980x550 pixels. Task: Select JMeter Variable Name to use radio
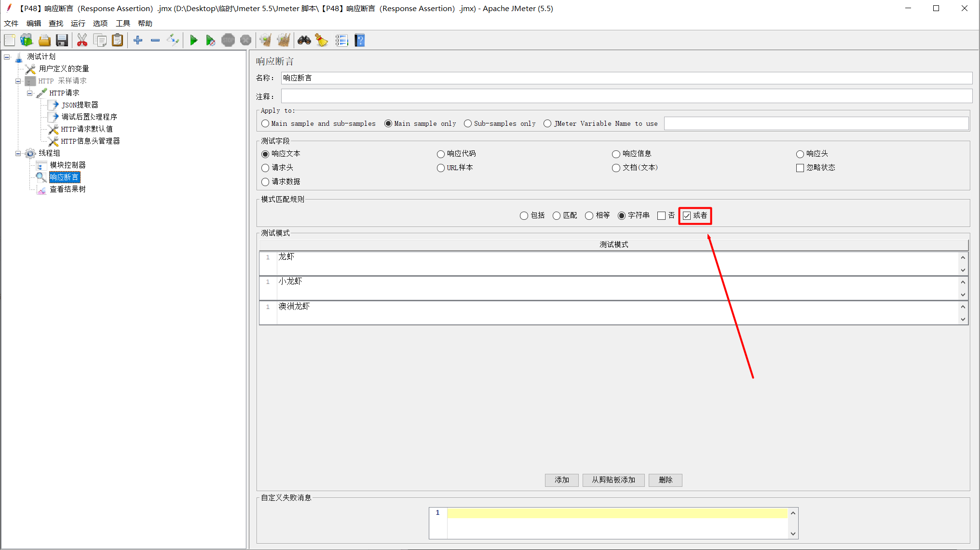[x=547, y=124]
